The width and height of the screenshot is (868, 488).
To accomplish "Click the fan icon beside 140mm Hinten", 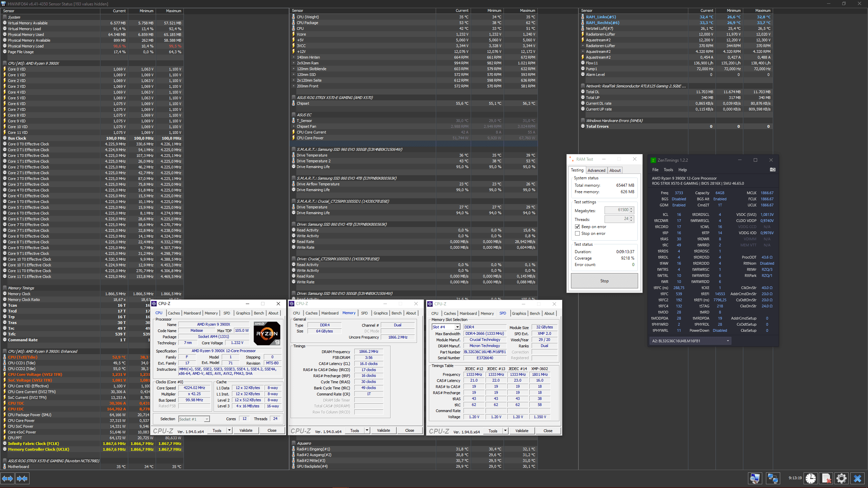I will 294,57.
